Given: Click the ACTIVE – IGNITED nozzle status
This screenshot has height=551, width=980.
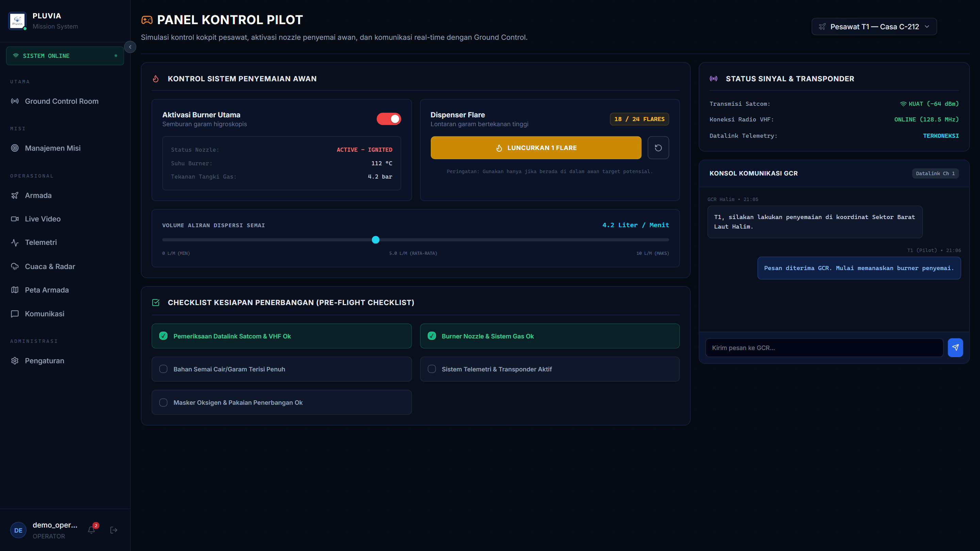Looking at the screenshot, I should [x=364, y=150].
